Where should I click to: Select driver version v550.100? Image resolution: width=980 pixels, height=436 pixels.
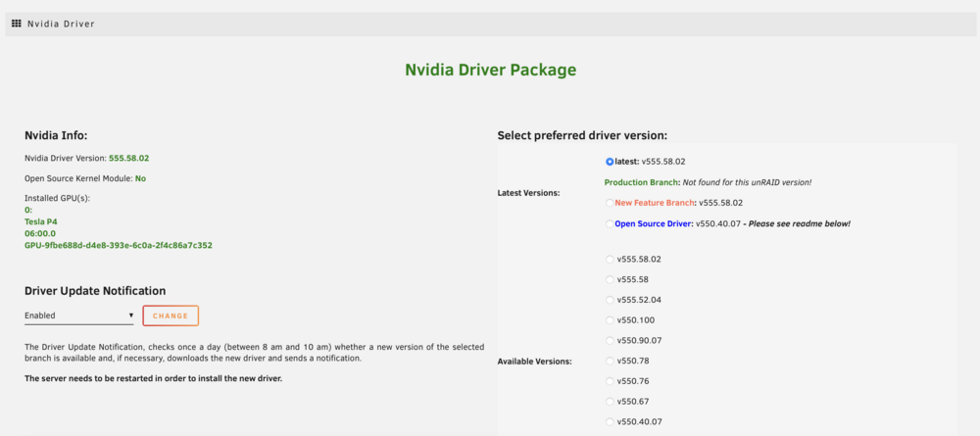pos(610,319)
